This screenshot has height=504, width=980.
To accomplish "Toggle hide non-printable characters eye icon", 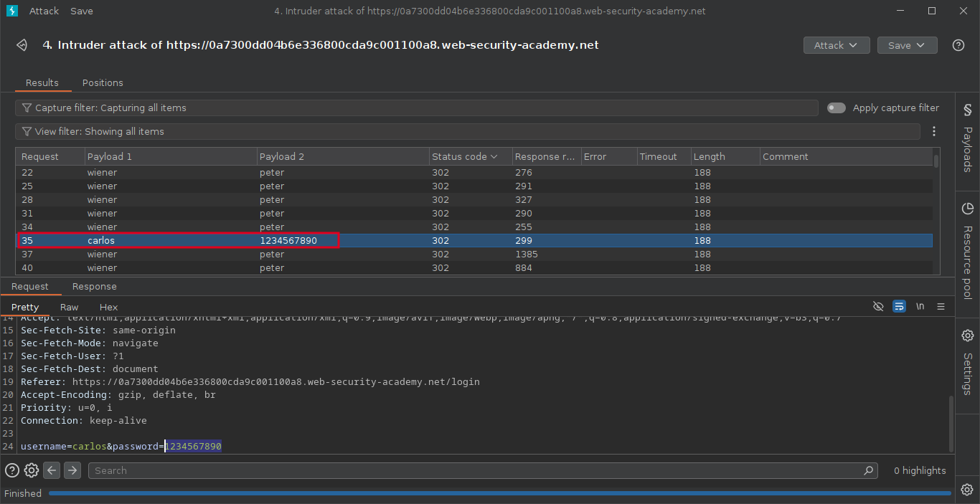I will click(878, 306).
